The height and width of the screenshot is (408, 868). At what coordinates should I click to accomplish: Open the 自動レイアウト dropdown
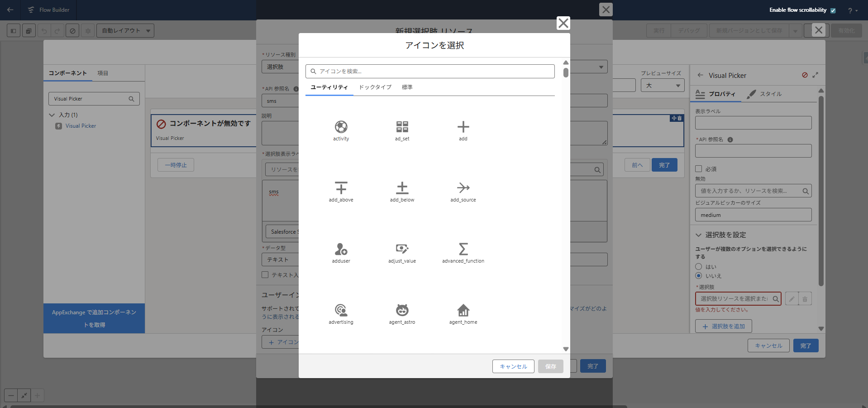[125, 31]
